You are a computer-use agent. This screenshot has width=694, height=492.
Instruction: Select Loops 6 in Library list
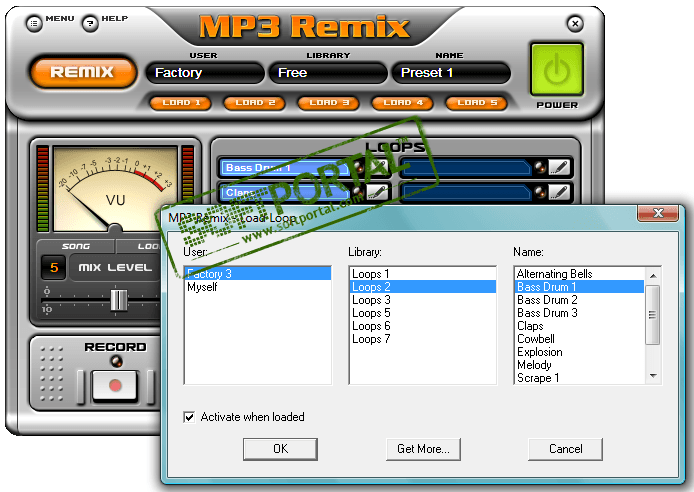tap(423, 326)
